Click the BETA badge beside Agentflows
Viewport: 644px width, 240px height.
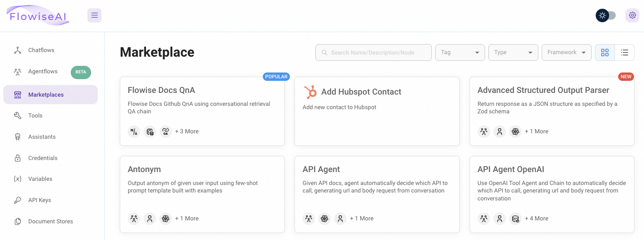pos(81,72)
